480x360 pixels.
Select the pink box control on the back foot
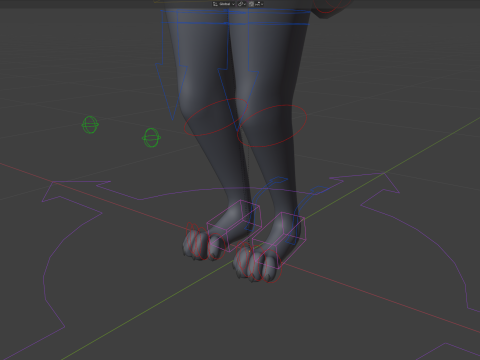tap(233, 225)
